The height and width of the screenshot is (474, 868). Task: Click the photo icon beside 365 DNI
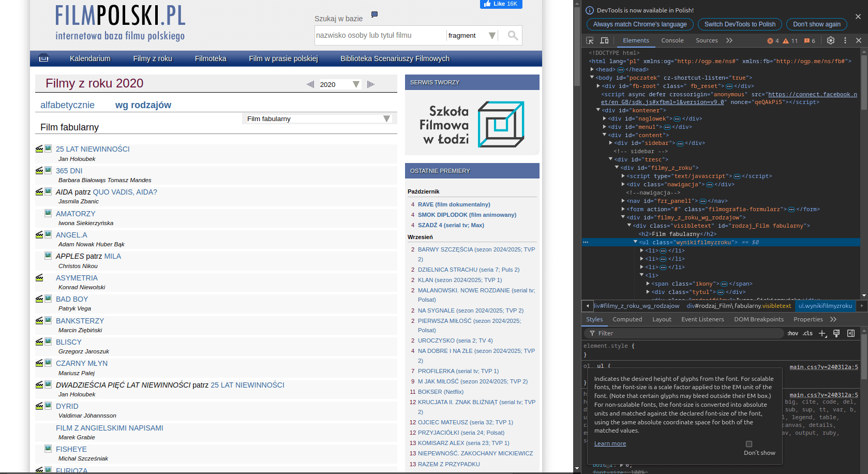[48, 170]
